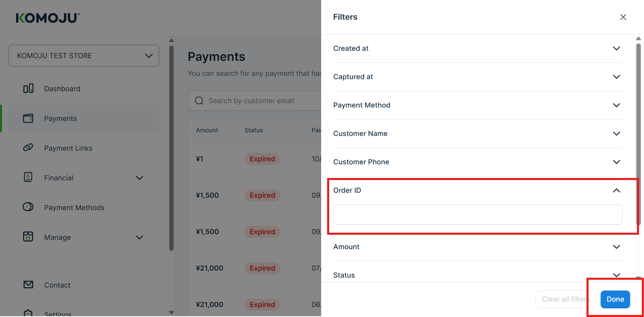Close the Filters panel
Viewport: 644px width, 317px height.
(x=623, y=17)
